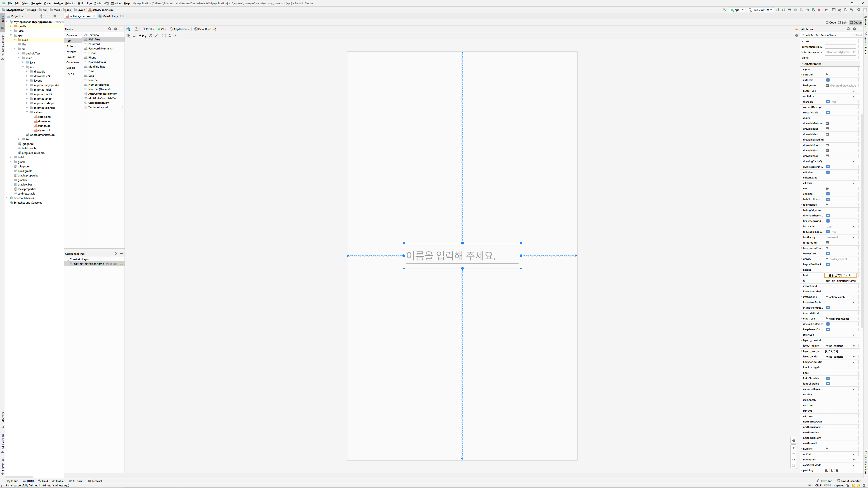Open the Pixel 2 API 29 device dropdown

[x=760, y=10]
